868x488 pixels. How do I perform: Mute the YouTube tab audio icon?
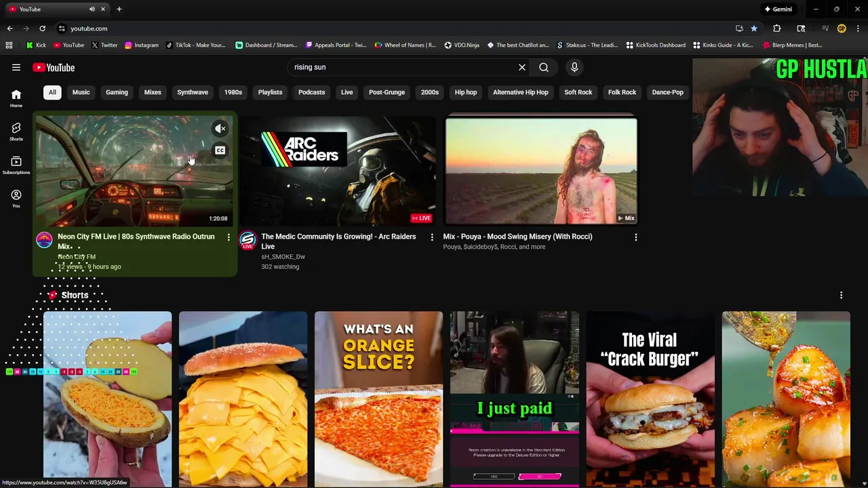click(92, 9)
